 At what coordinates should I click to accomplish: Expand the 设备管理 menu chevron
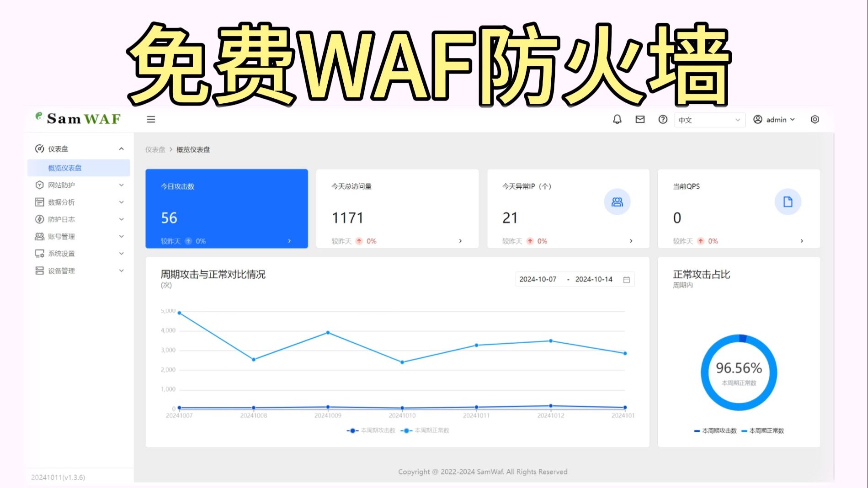tap(121, 271)
